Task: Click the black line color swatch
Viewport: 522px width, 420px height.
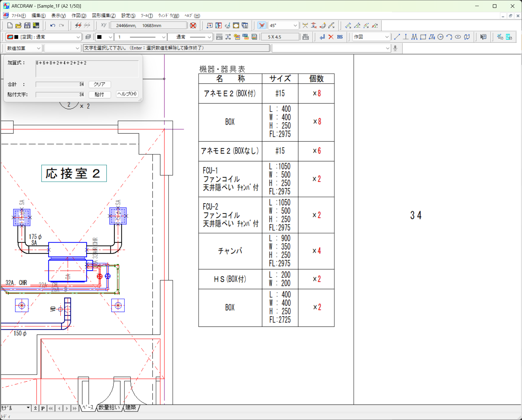Action: [99, 37]
